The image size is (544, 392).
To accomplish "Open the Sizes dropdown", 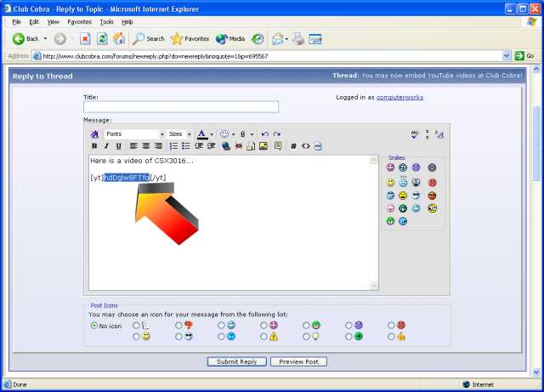I will [179, 134].
